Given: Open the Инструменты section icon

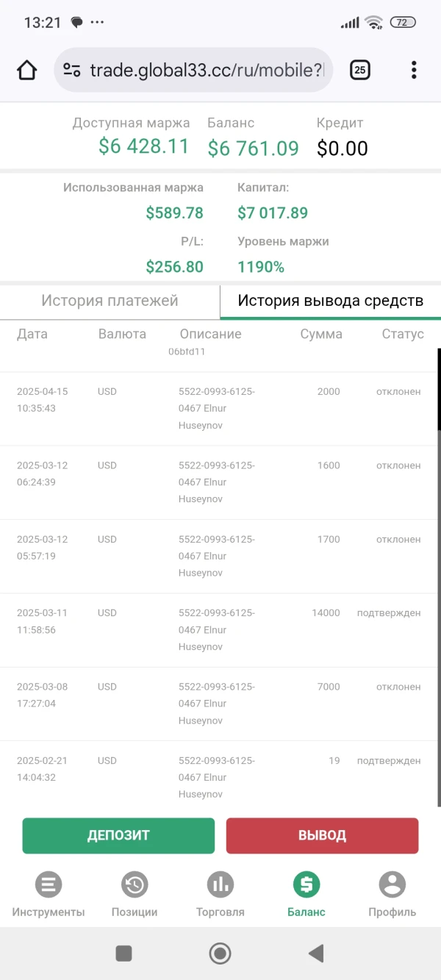Looking at the screenshot, I should (49, 884).
